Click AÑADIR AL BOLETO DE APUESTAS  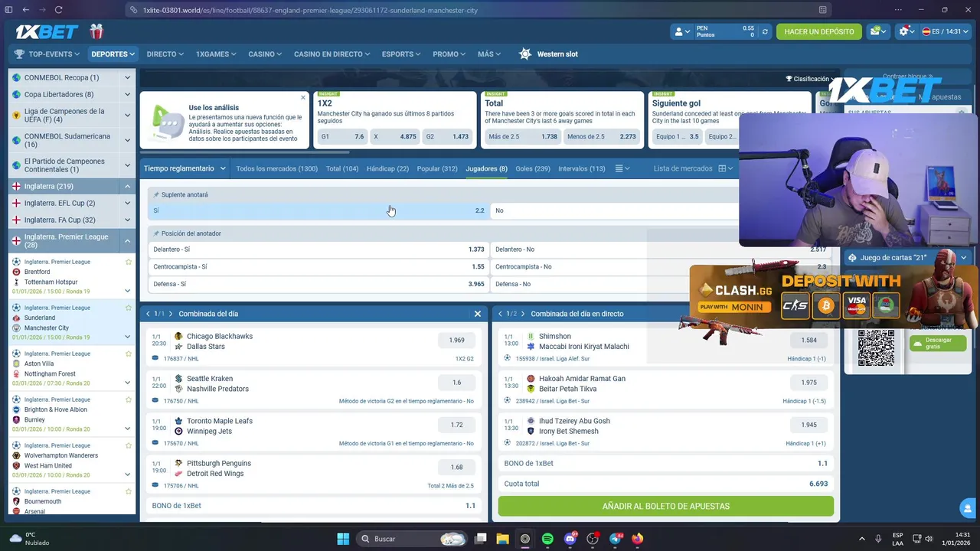pos(665,506)
